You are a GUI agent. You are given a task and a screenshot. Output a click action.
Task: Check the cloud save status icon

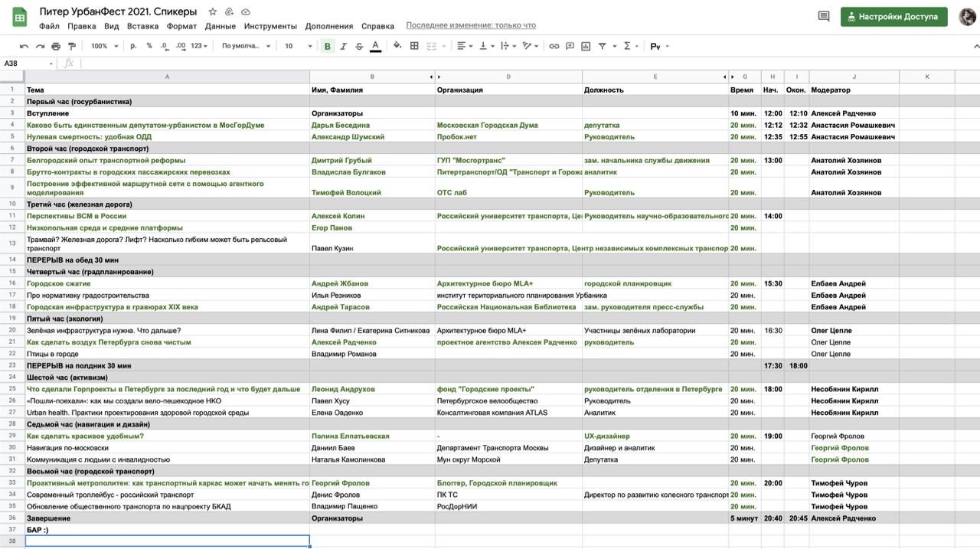coord(246,11)
